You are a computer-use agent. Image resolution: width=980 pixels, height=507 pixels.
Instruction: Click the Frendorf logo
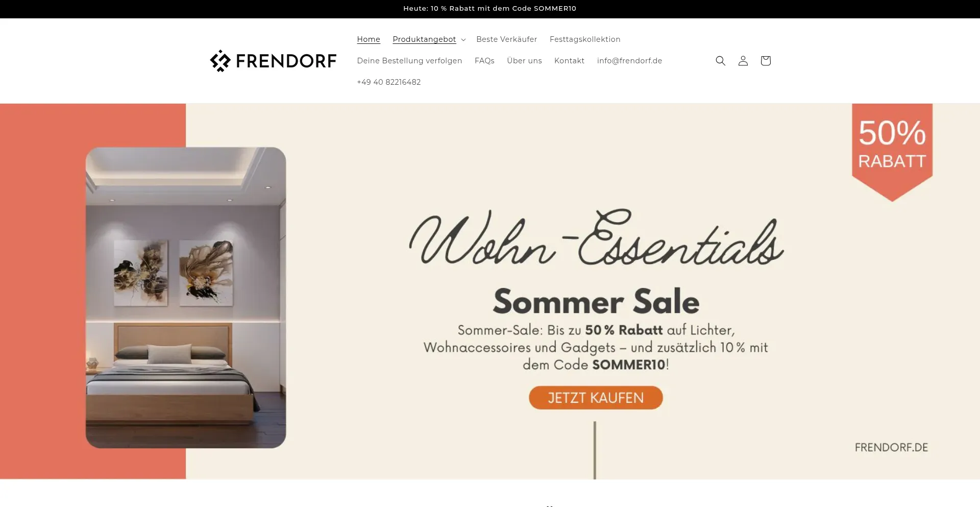click(x=273, y=61)
